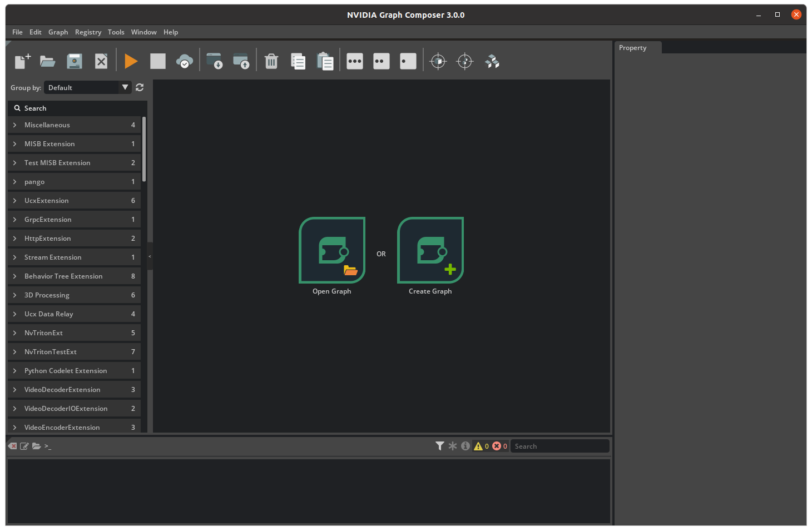The height and width of the screenshot is (531, 812).
Task: Toggle the asterisk log filter
Action: tap(453, 446)
